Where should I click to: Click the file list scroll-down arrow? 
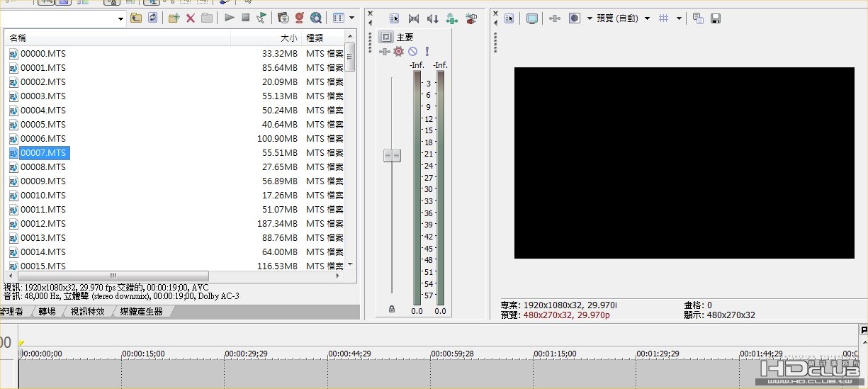pos(350,264)
